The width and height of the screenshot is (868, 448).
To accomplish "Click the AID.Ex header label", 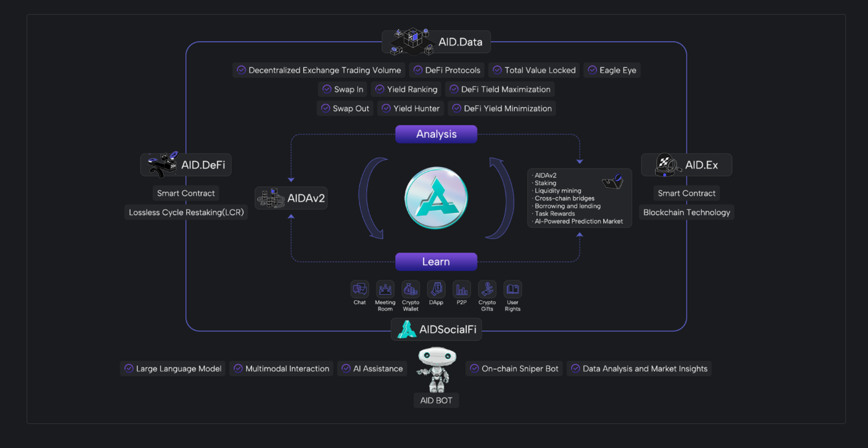I will (686, 165).
